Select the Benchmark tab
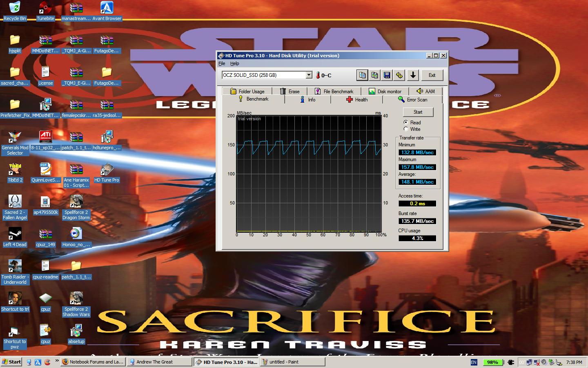The image size is (588, 368). [253, 99]
